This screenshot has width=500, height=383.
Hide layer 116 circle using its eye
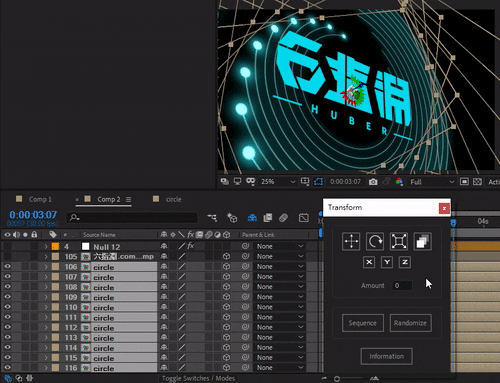pos(7,367)
